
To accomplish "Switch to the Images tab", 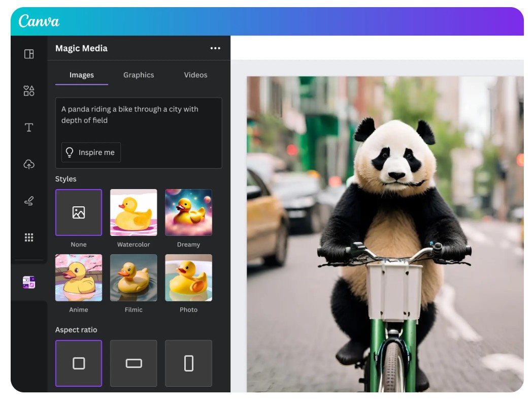I will pyautogui.click(x=82, y=75).
